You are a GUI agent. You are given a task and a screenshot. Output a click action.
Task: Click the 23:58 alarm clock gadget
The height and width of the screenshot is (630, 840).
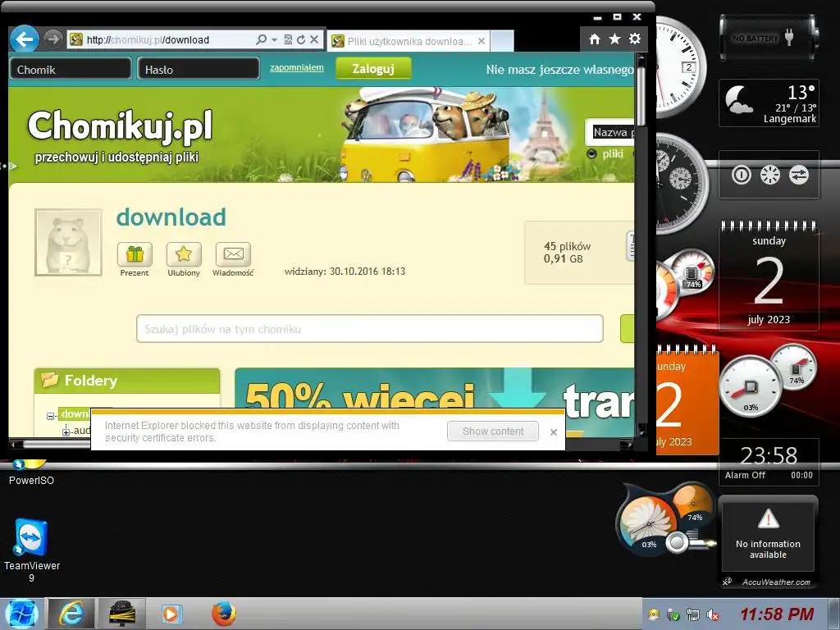click(769, 463)
